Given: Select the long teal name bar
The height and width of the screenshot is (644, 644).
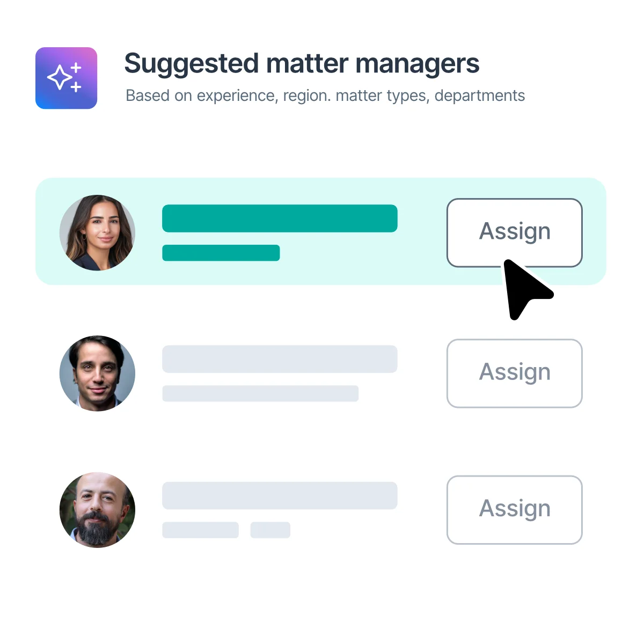Looking at the screenshot, I should (280, 218).
